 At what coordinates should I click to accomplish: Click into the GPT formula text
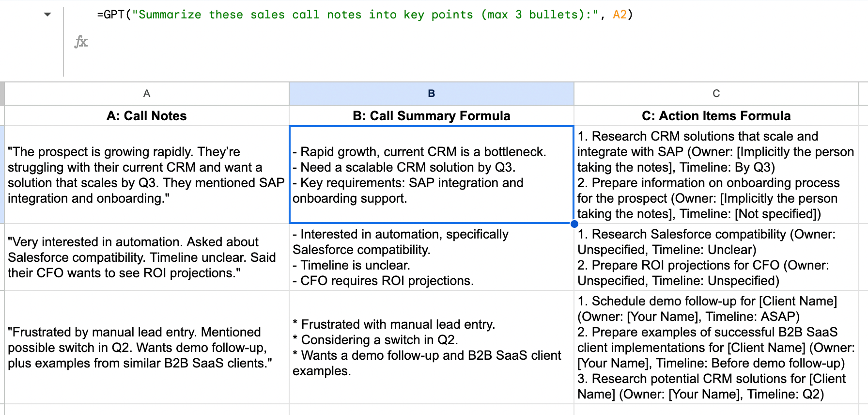click(339, 15)
